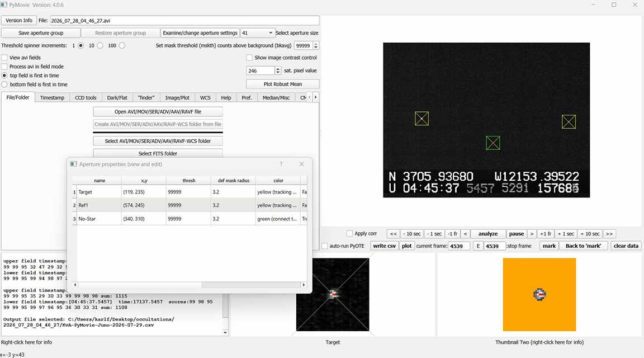
Task: Click Select FITS folder button
Action: [158, 153]
